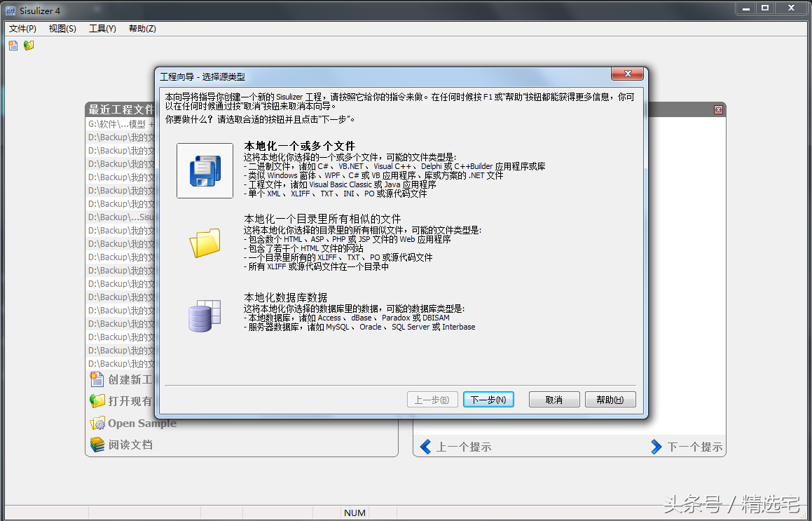Click the 上一个提示 link text
The height and width of the screenshot is (521, 812).
point(464,447)
